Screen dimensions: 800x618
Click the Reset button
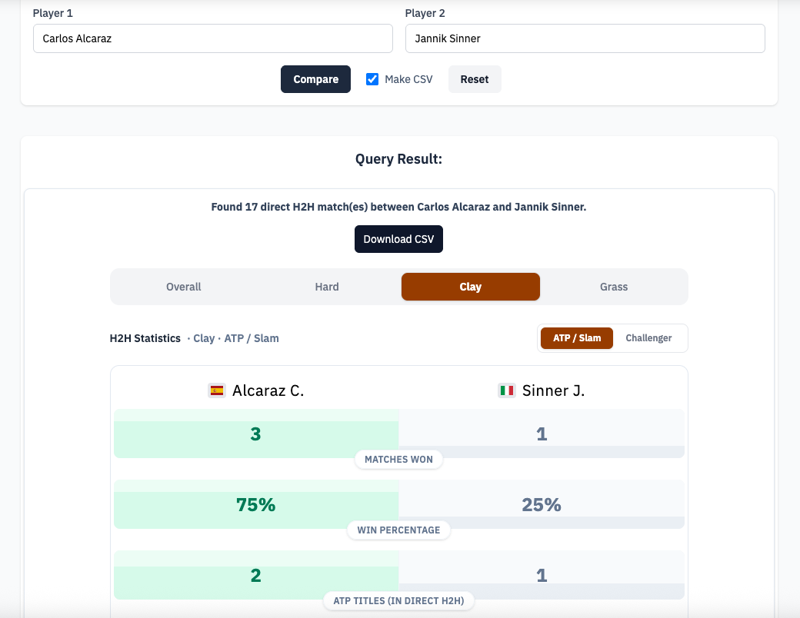[474, 79]
